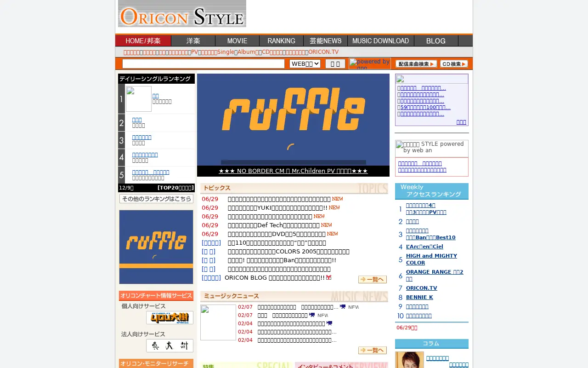
Task: Open the RANKING tab
Action: (281, 41)
